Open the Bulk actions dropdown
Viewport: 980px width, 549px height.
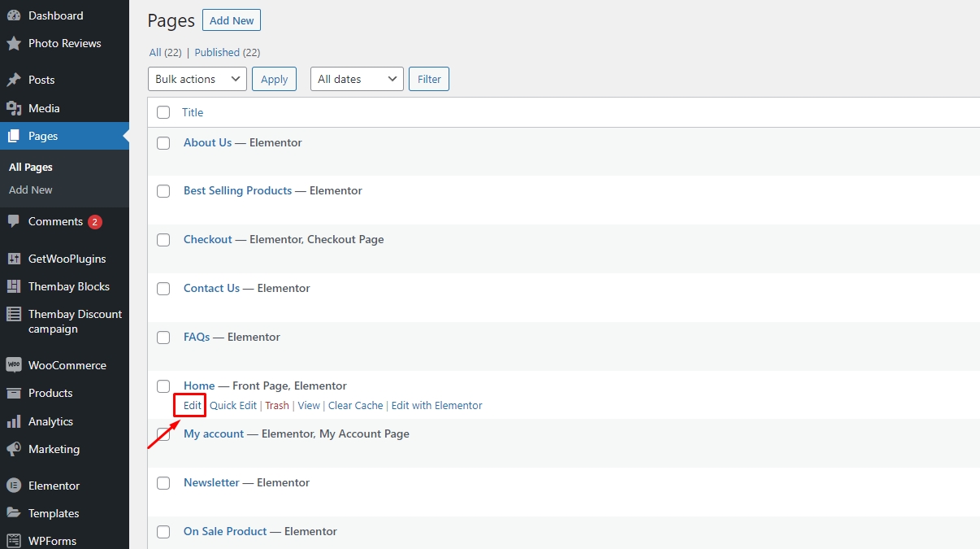click(x=197, y=79)
